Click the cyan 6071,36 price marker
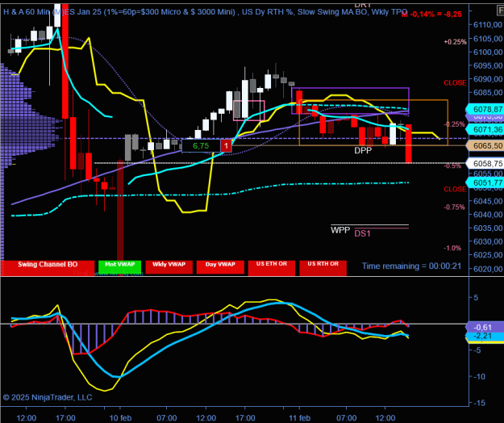This screenshot has height=423, width=504. (x=485, y=130)
